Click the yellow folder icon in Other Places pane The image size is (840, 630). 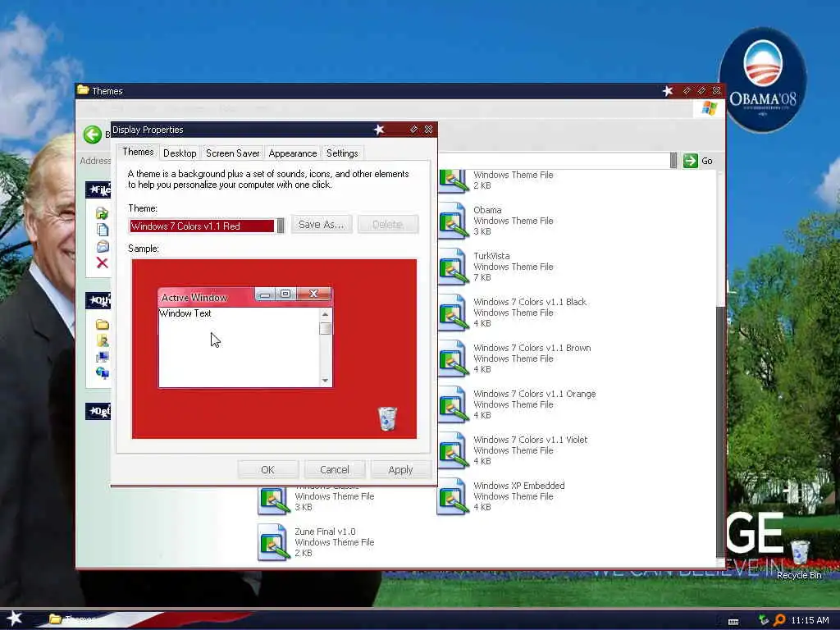(x=103, y=324)
